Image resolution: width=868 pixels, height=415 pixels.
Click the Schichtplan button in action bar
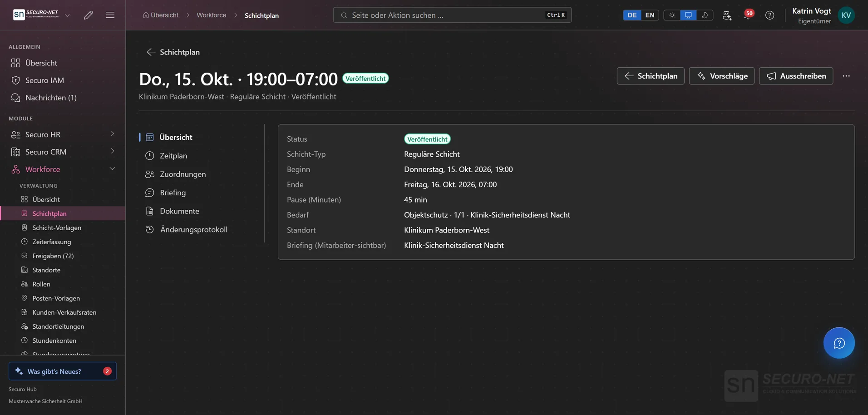click(x=651, y=76)
